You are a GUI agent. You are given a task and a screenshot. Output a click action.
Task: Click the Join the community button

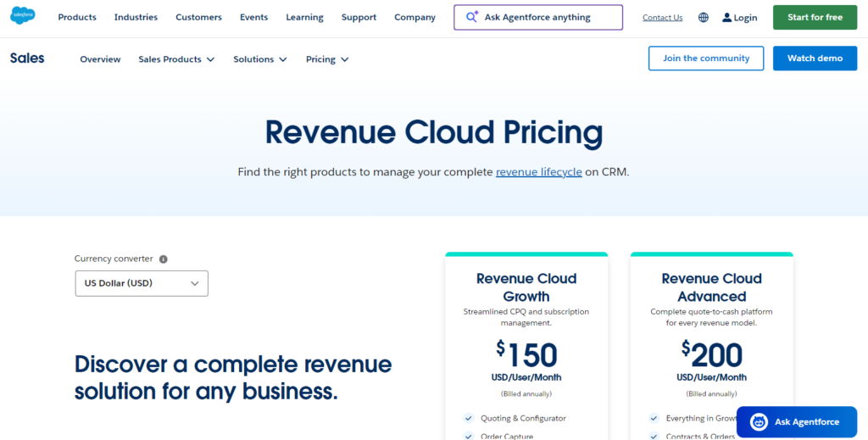click(706, 58)
